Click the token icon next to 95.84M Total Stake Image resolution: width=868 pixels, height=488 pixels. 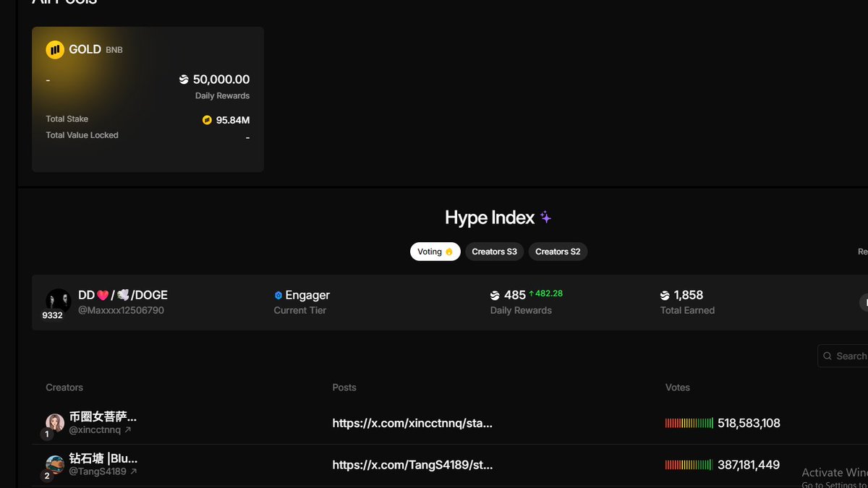[x=205, y=120]
